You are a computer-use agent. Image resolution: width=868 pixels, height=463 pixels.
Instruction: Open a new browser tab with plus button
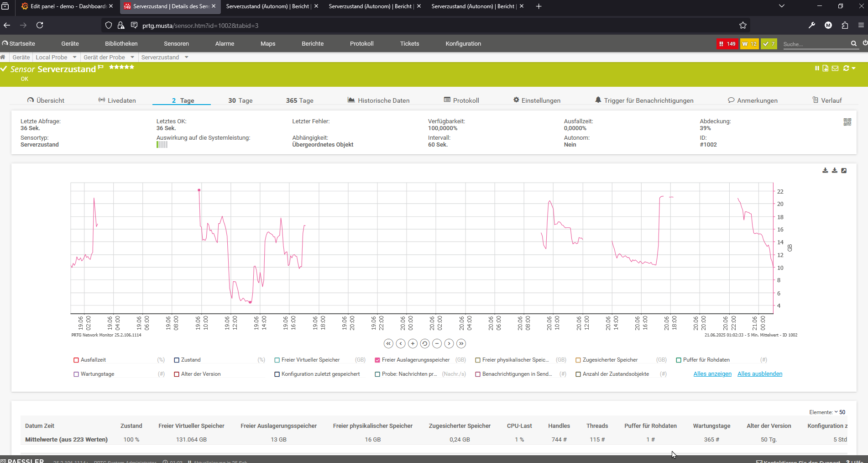point(539,6)
